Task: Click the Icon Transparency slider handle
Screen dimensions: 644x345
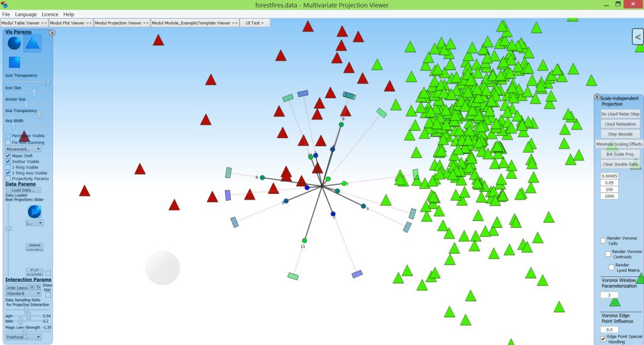Action: pyautogui.click(x=48, y=81)
